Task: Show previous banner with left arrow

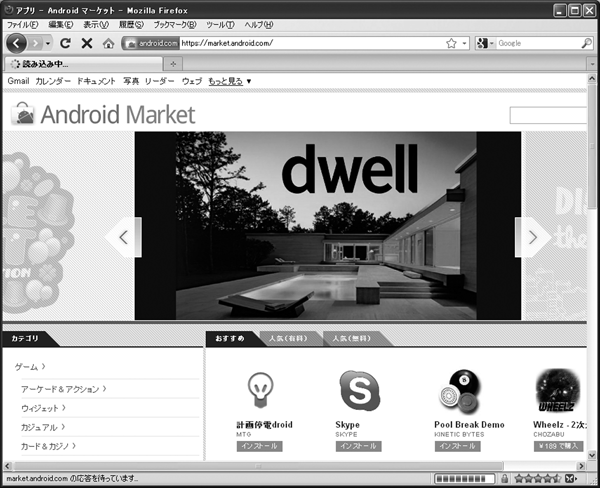Action: tap(124, 237)
